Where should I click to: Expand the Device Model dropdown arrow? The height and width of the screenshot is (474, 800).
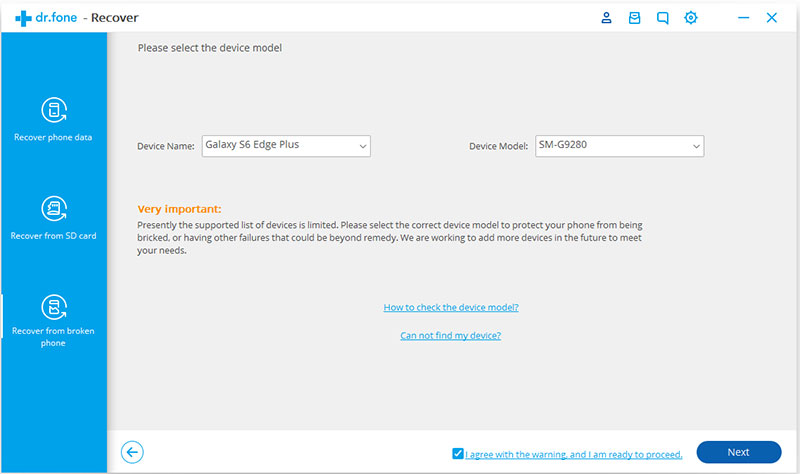point(696,146)
